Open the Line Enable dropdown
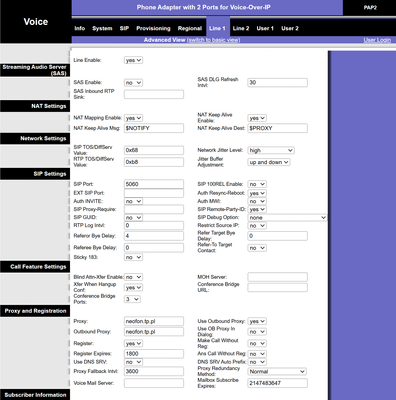Image resolution: width=396 pixels, height=400 pixels. point(133,60)
